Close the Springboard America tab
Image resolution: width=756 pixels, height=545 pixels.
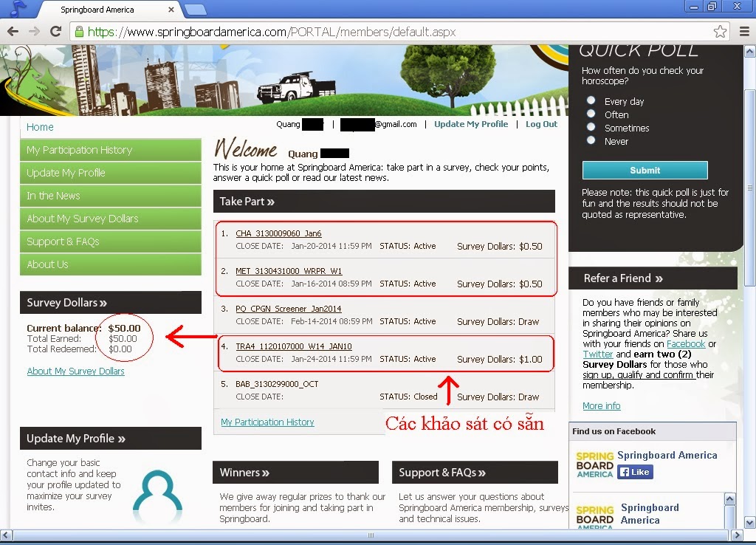click(171, 10)
